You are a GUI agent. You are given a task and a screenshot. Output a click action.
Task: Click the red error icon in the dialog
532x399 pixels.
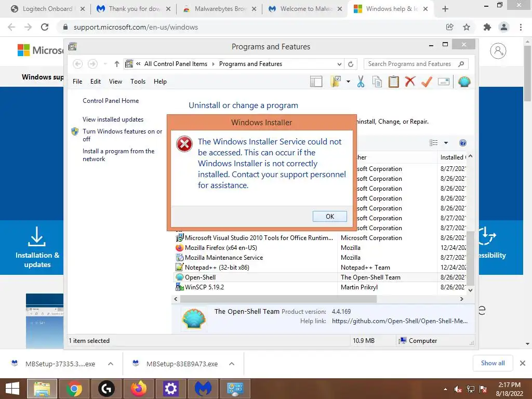click(x=184, y=144)
